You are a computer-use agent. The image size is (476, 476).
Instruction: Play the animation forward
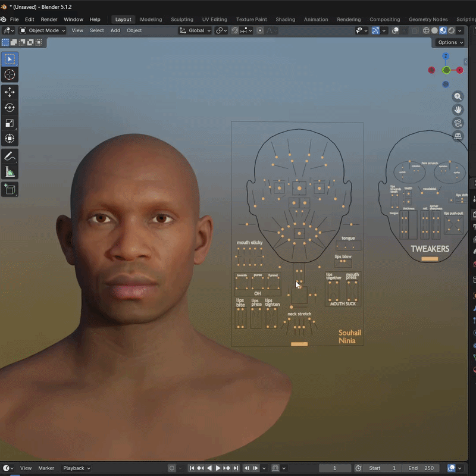[218, 468]
